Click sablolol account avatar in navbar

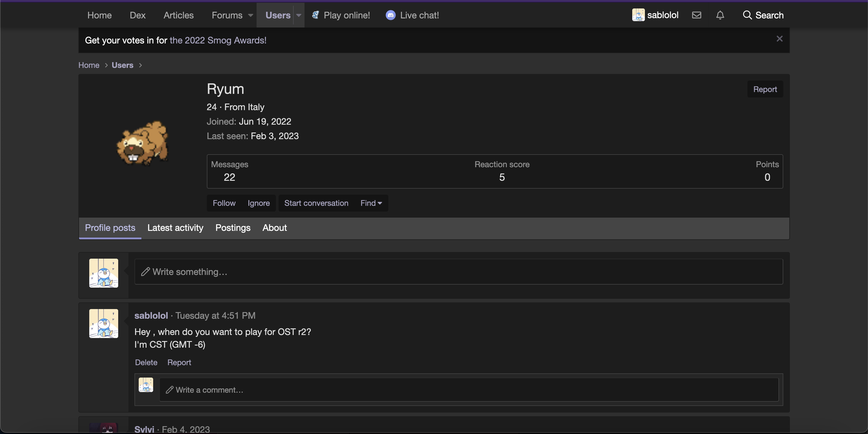(x=638, y=15)
